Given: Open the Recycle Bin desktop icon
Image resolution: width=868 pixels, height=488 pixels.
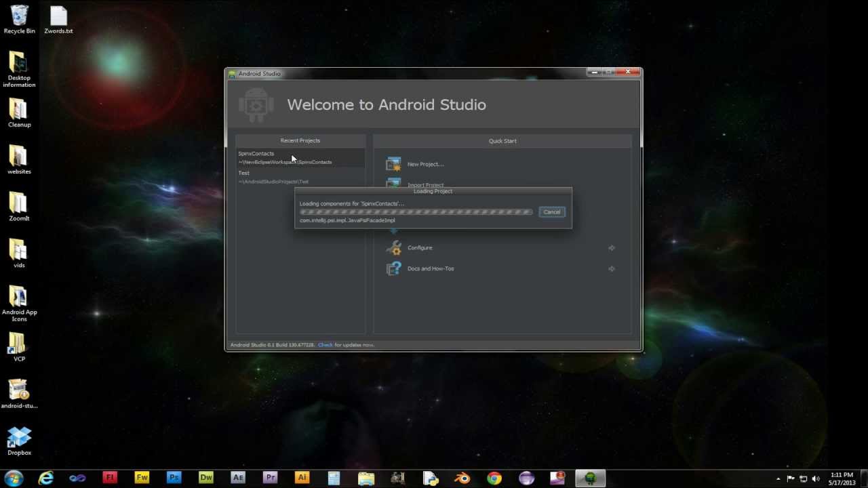Looking at the screenshot, I should click(19, 20).
